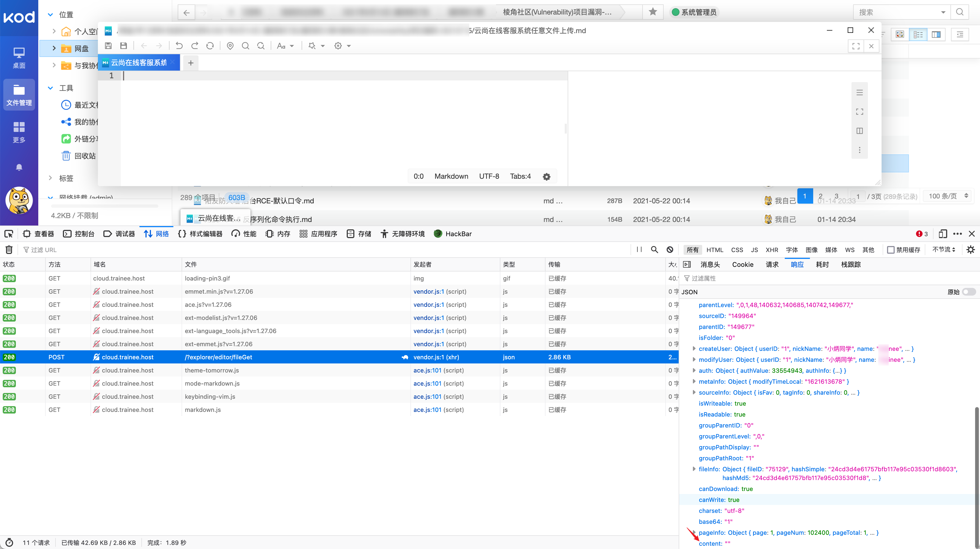Click the search magnifier button top right
980x549 pixels.
960,12
